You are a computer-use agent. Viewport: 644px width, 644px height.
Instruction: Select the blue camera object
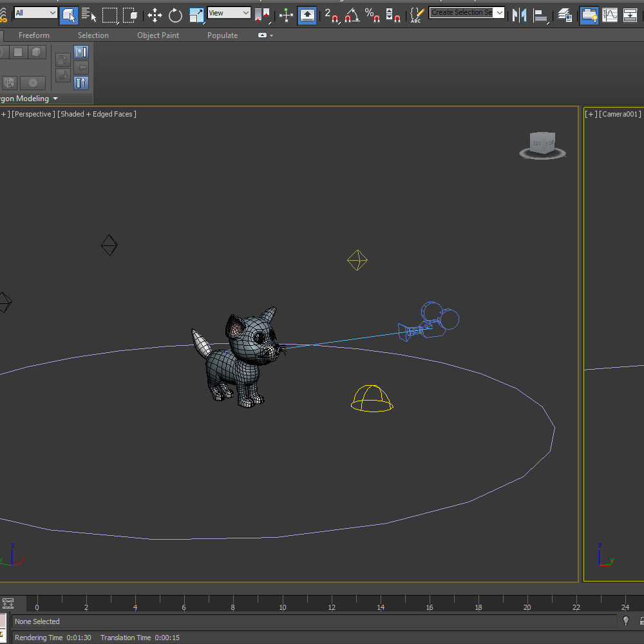click(x=429, y=322)
